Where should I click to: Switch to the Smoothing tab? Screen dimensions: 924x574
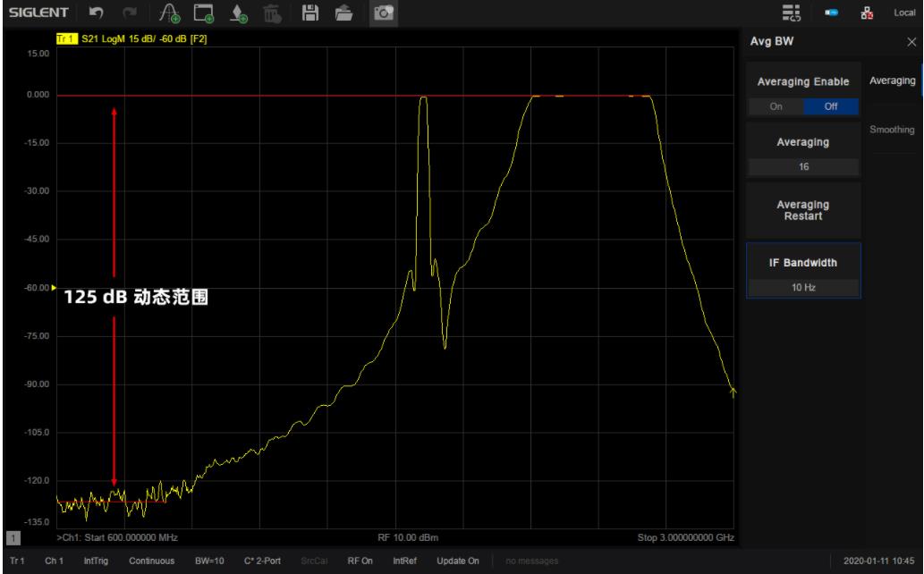coord(891,130)
